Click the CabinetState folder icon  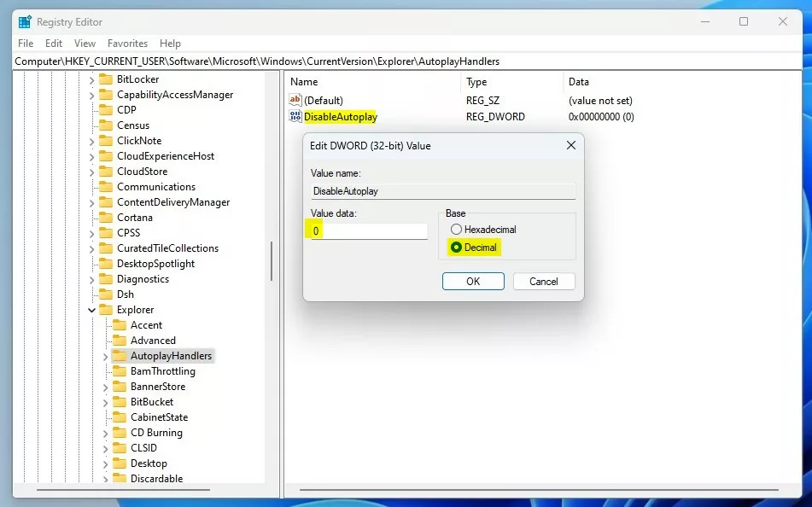pyautogui.click(x=119, y=417)
